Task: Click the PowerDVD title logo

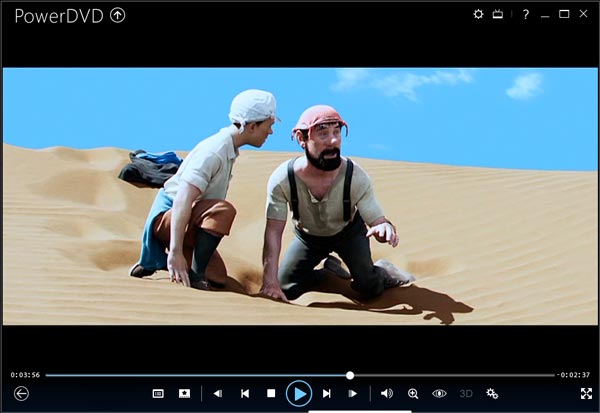Action: 59,16
